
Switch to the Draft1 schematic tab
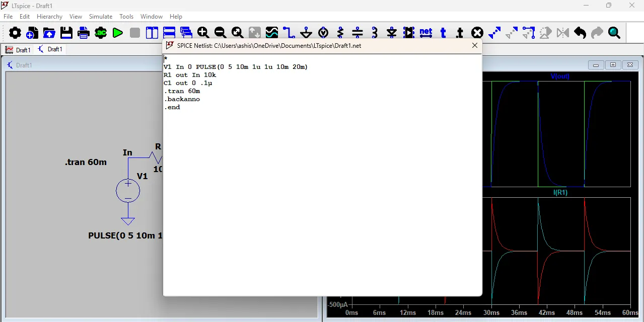click(x=50, y=49)
